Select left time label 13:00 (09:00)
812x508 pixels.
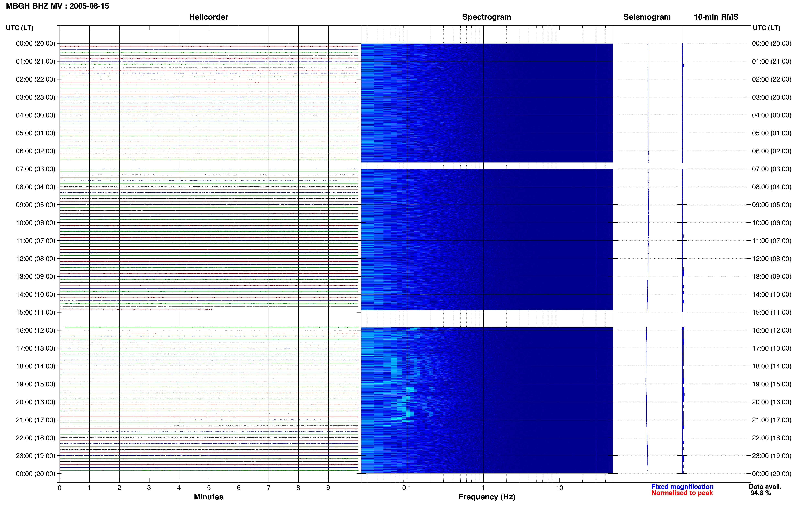coord(35,277)
